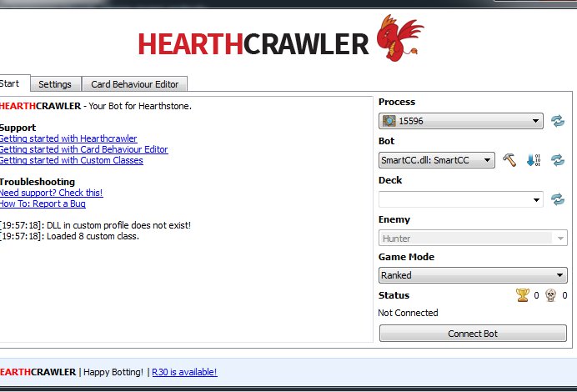
Task: Open the Game Mode dropdown showing Ranked
Action: [473, 275]
